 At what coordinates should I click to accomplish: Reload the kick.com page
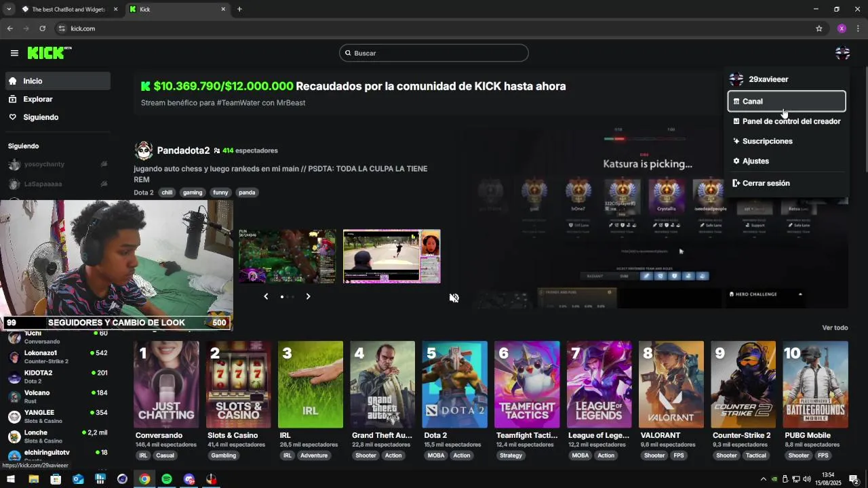(x=42, y=28)
